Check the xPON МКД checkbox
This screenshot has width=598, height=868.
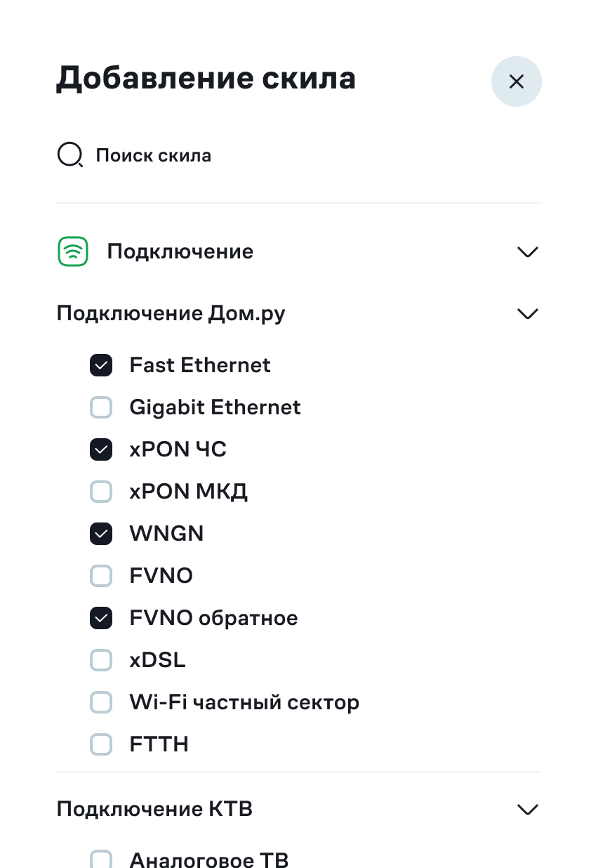[101, 492]
